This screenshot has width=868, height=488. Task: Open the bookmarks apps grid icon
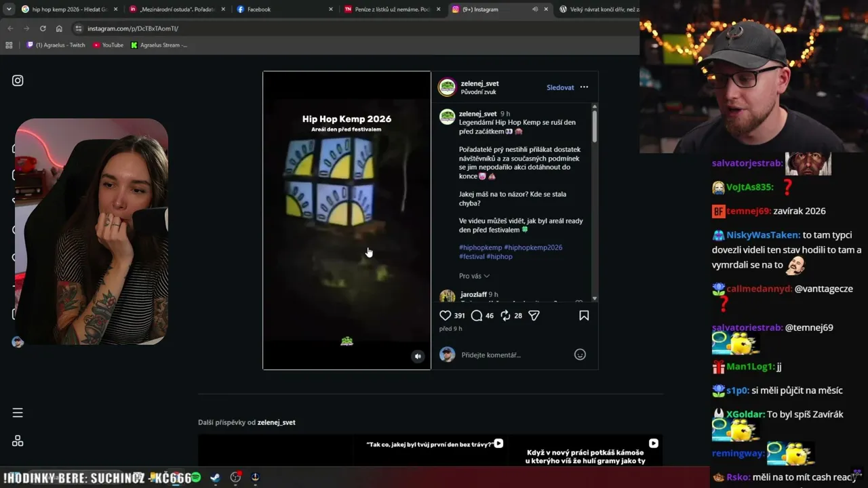click(x=9, y=45)
